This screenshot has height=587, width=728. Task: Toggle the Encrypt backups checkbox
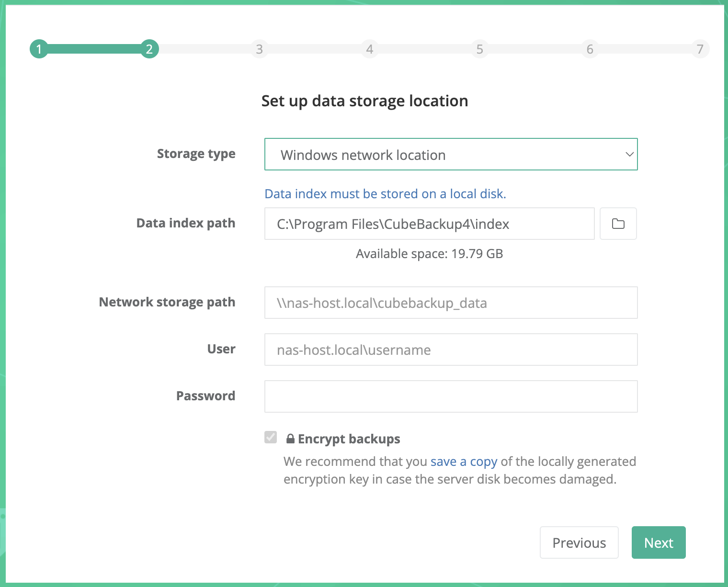pyautogui.click(x=271, y=437)
